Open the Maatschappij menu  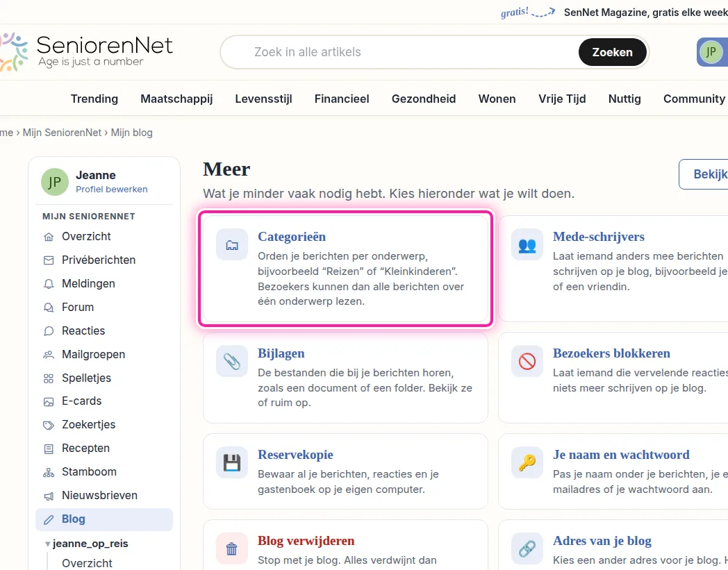pos(176,99)
